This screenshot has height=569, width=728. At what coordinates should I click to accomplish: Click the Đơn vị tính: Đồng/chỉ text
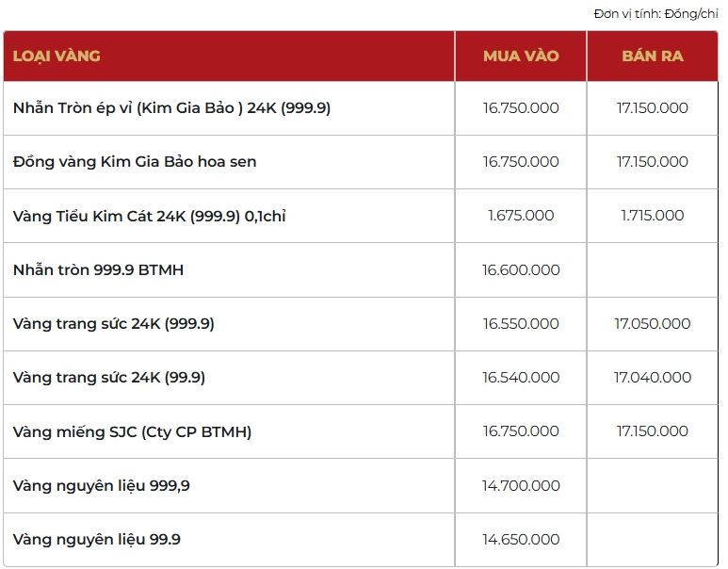[x=655, y=13]
